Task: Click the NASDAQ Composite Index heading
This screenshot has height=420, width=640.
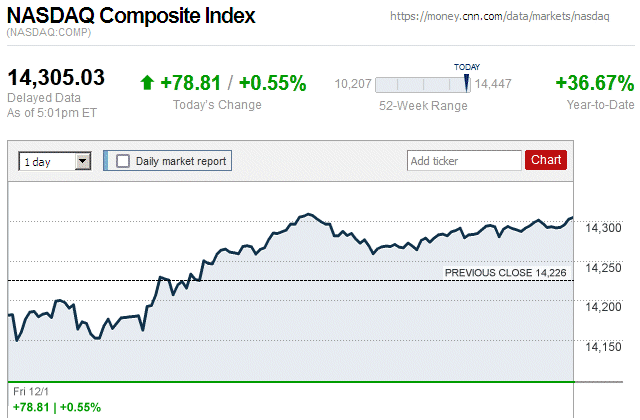Action: (131, 16)
